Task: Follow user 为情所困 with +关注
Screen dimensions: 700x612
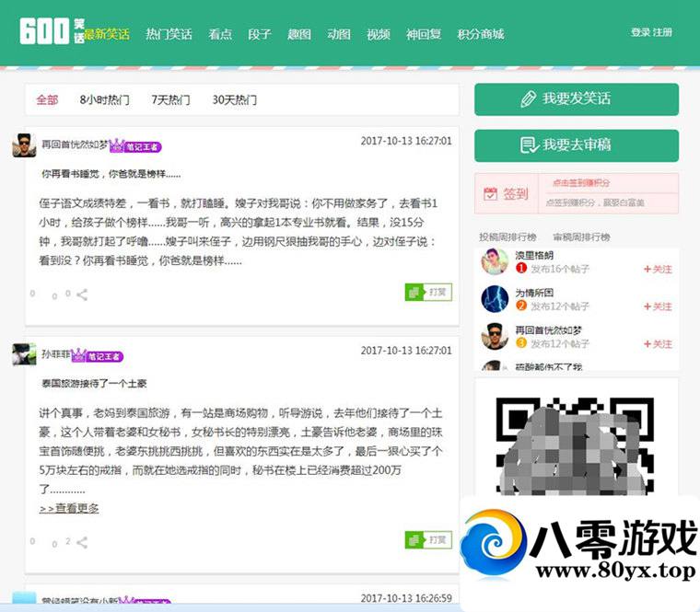Action: click(x=658, y=306)
